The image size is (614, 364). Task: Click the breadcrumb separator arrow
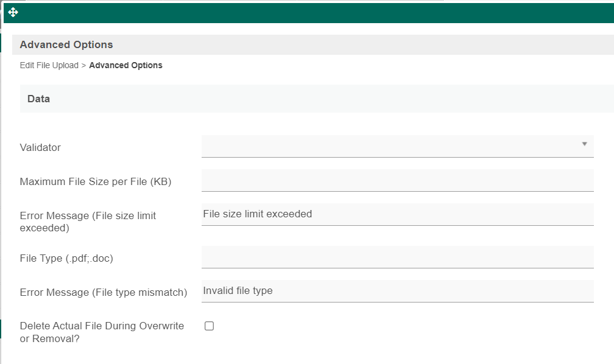click(83, 65)
